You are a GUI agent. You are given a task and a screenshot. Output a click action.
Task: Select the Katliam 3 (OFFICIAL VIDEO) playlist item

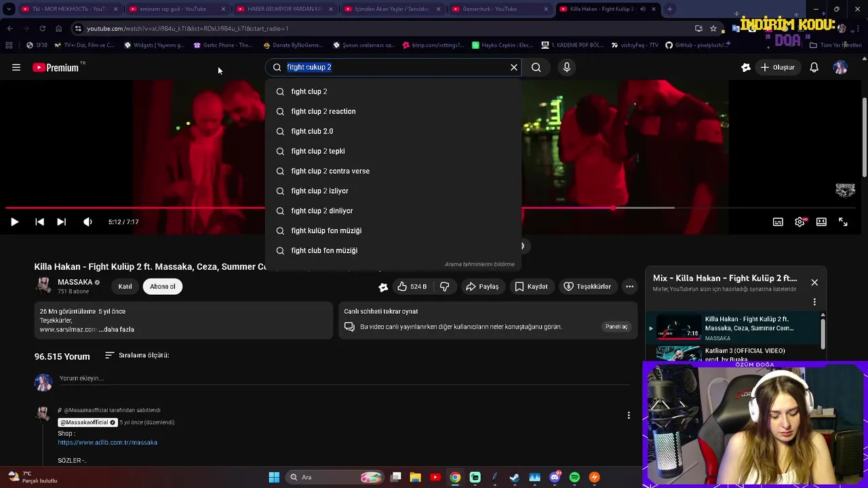coord(732,354)
